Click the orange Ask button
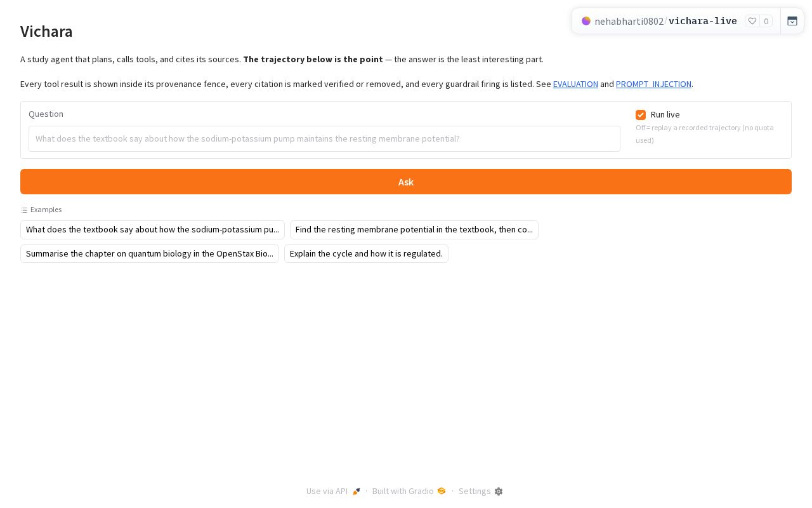 [406, 182]
